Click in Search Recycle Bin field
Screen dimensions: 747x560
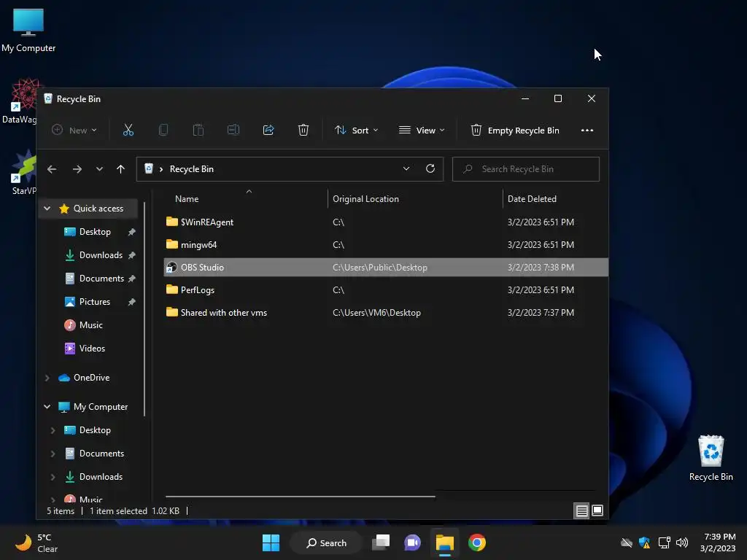(x=526, y=169)
